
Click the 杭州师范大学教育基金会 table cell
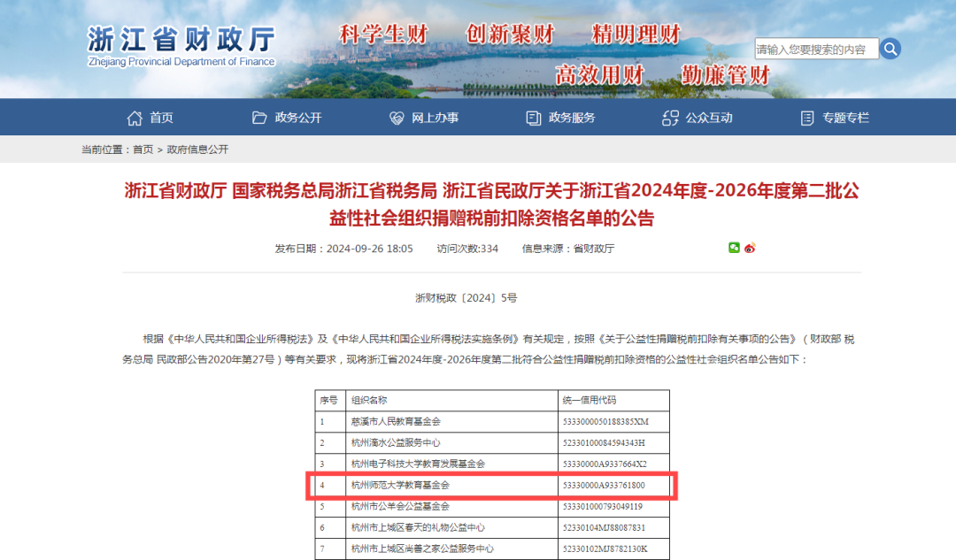coord(451,485)
